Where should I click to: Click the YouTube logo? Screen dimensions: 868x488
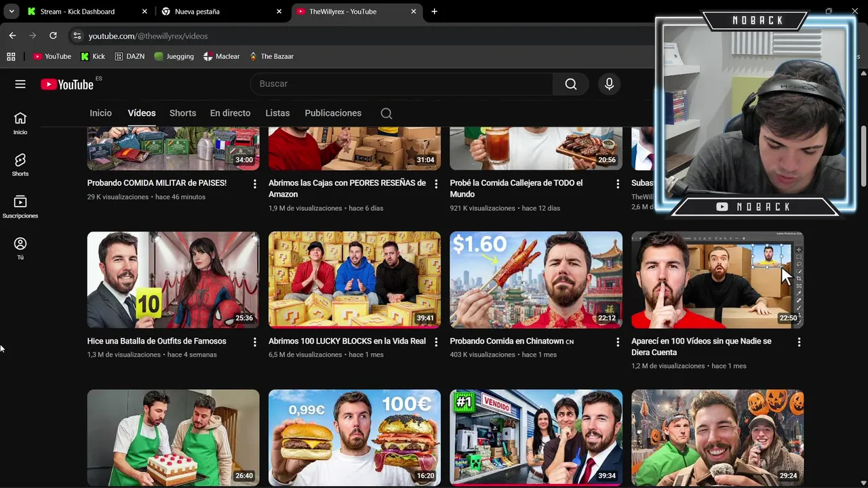tap(66, 84)
